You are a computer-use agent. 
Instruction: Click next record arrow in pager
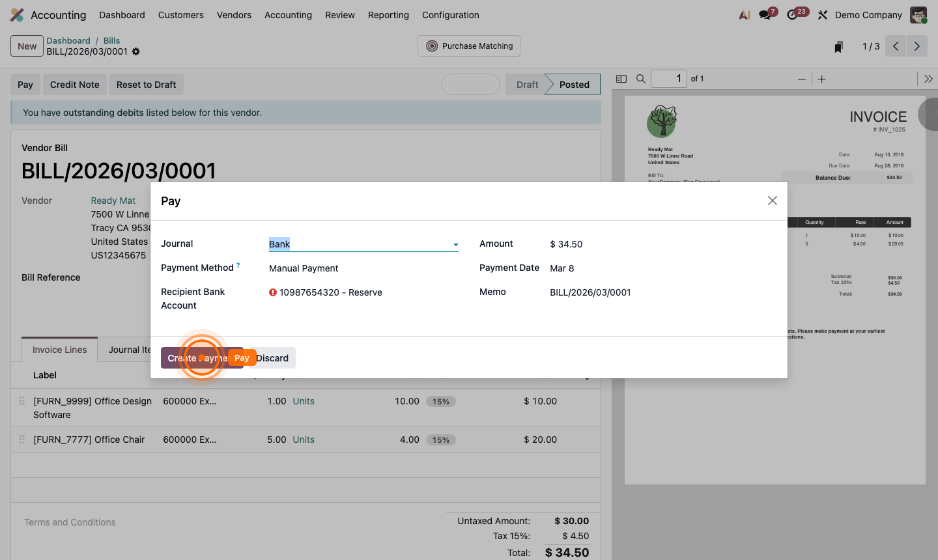point(917,46)
